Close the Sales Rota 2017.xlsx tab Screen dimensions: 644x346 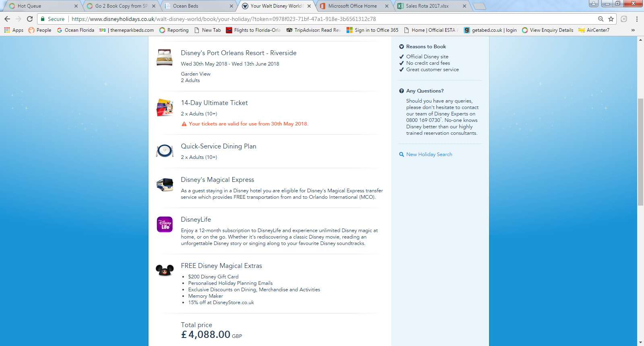464,6
